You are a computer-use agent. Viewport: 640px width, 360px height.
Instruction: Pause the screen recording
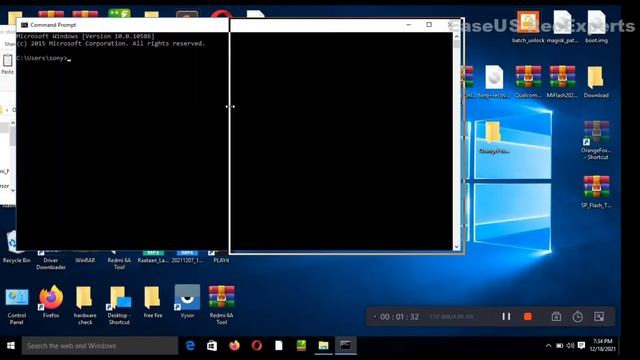(x=506, y=316)
